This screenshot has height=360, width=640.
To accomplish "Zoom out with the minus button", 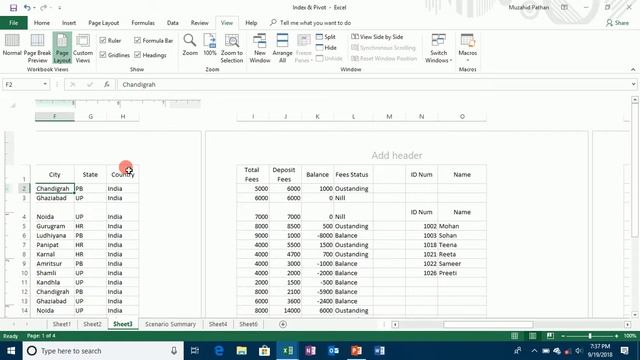I will [563, 336].
